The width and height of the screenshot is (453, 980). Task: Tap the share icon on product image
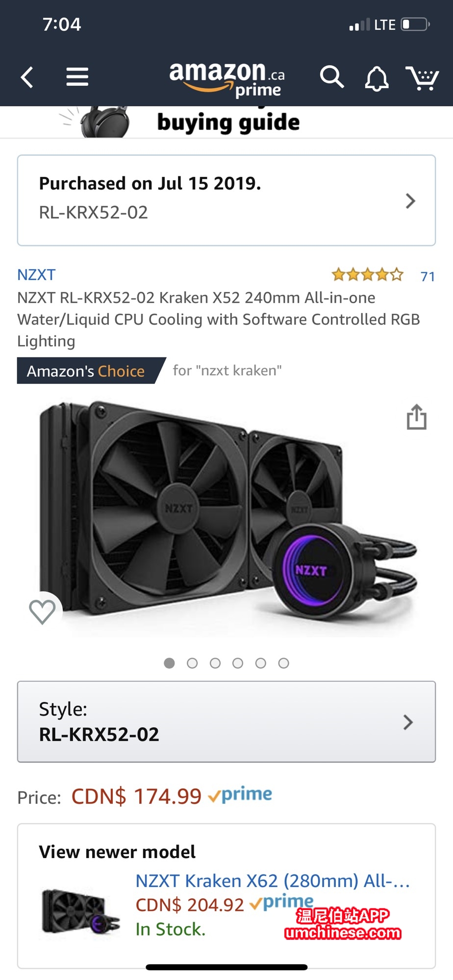point(417,417)
